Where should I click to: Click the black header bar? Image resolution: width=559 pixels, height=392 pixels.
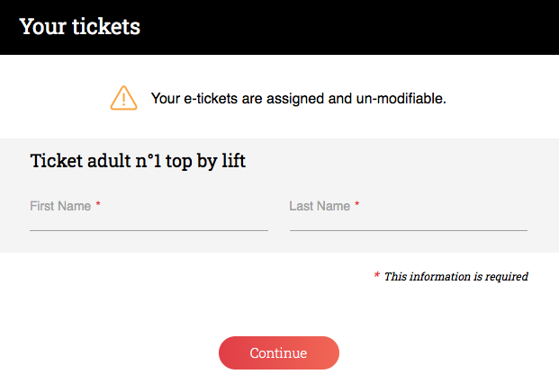coord(279,27)
